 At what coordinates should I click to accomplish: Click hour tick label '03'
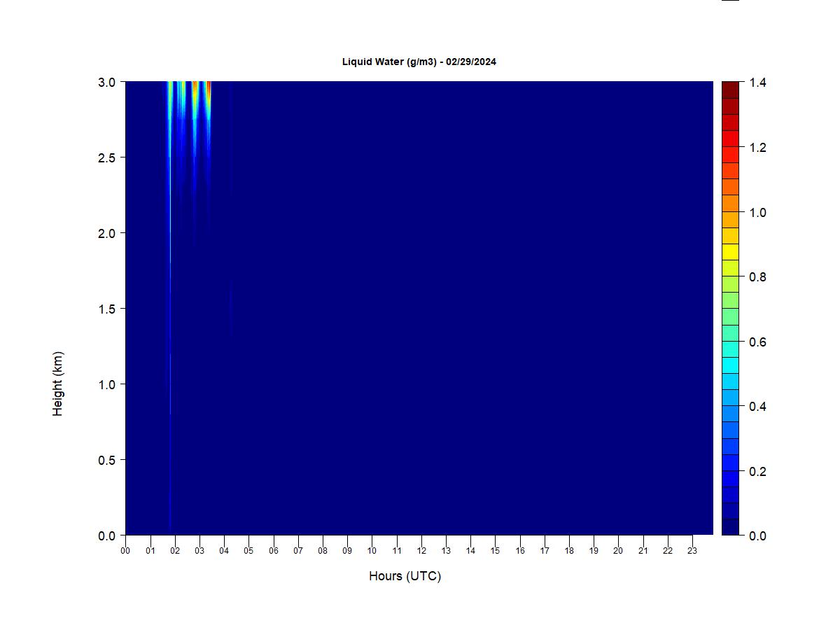click(199, 551)
